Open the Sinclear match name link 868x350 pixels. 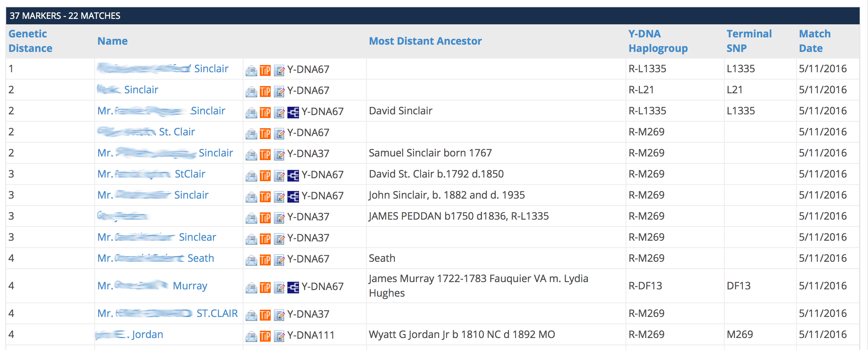(x=157, y=237)
